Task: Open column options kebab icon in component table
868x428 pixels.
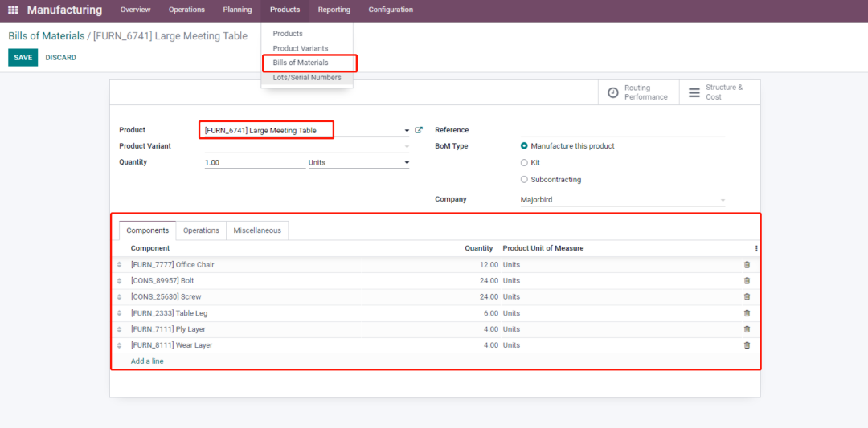Action: pyautogui.click(x=755, y=248)
